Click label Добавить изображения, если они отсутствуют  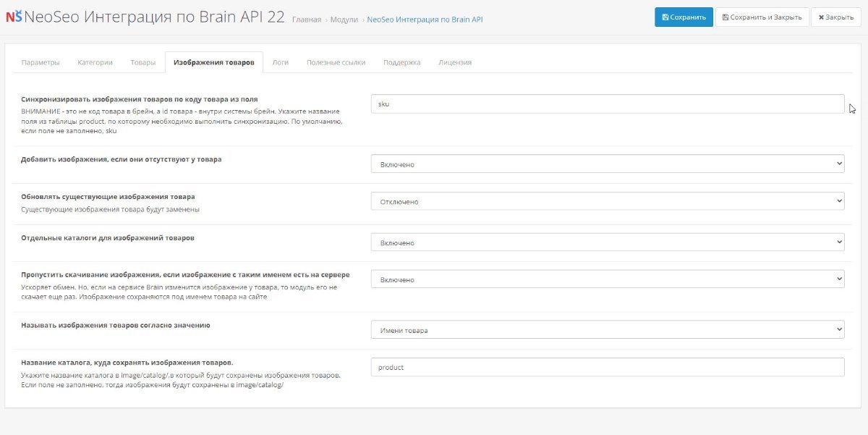122,159
